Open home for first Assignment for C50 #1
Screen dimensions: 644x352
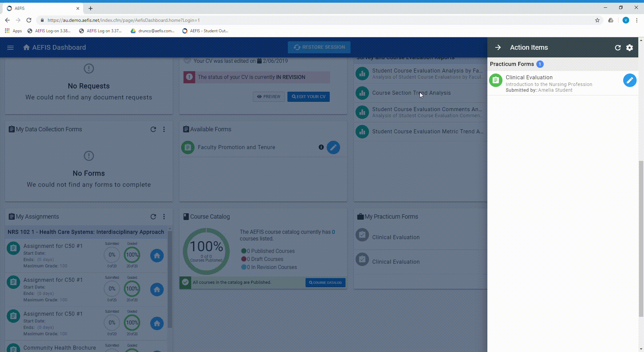click(157, 256)
